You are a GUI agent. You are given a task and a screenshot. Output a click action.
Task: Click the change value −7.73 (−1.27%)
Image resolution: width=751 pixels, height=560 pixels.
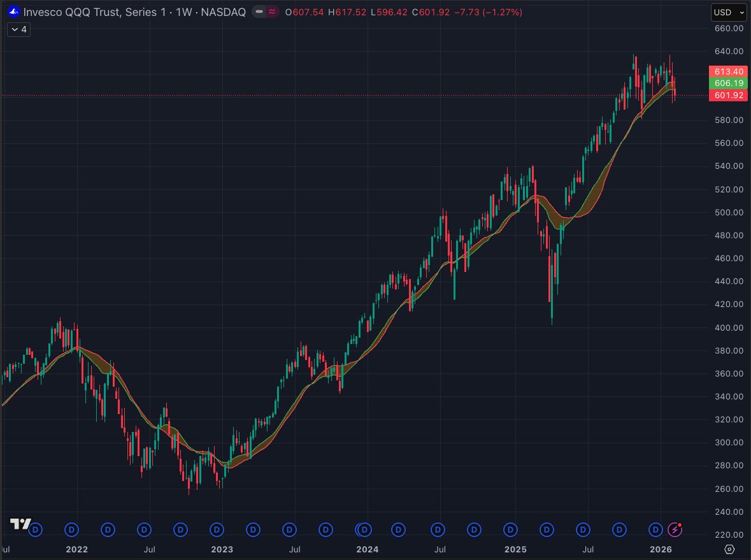click(488, 12)
